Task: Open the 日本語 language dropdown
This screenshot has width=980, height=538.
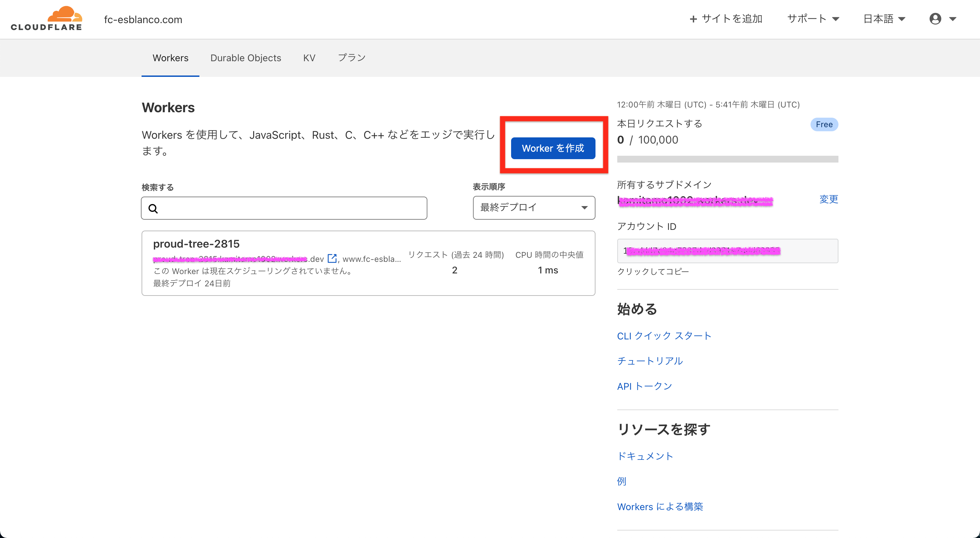Action: (x=884, y=19)
